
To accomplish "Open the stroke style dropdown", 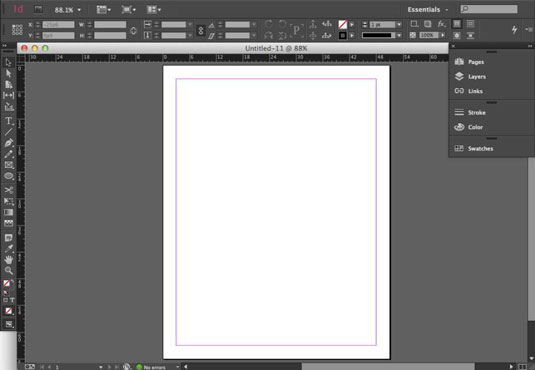I will (x=399, y=35).
